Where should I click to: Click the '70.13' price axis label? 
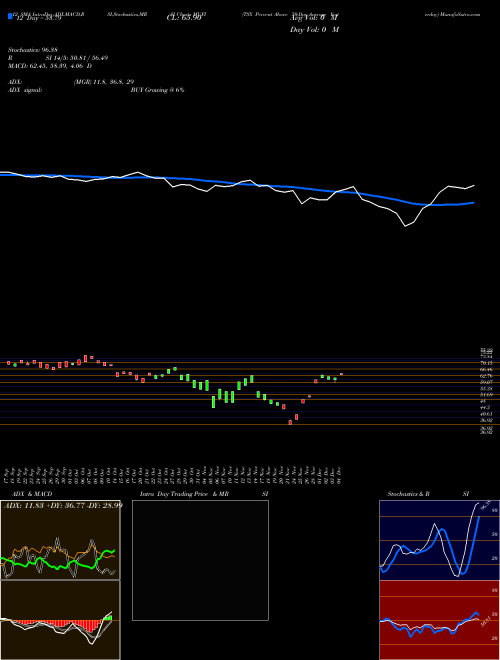486,362
